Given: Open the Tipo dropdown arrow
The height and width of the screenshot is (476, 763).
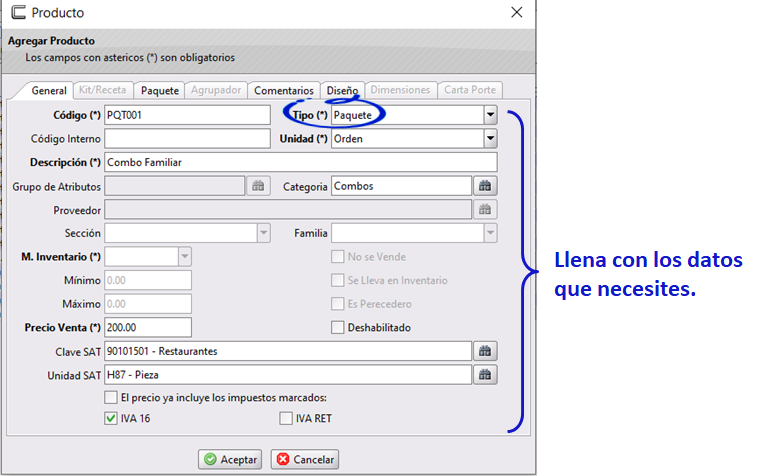Looking at the screenshot, I should pos(490,115).
